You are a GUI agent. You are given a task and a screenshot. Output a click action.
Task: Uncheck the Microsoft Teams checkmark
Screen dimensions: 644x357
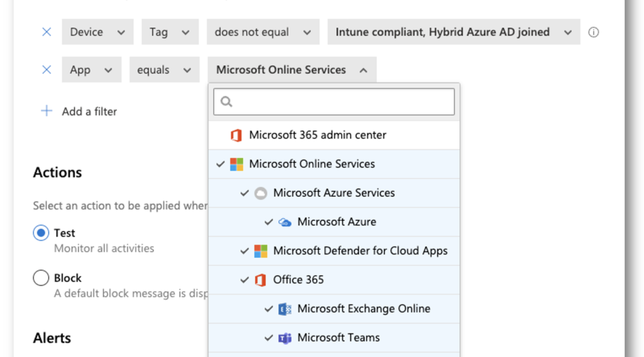(269, 338)
